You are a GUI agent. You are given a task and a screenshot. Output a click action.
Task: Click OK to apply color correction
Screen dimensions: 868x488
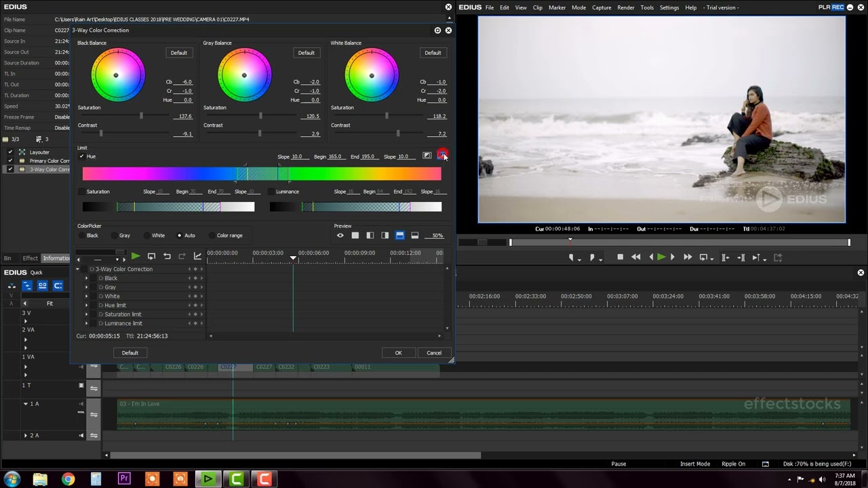(399, 352)
